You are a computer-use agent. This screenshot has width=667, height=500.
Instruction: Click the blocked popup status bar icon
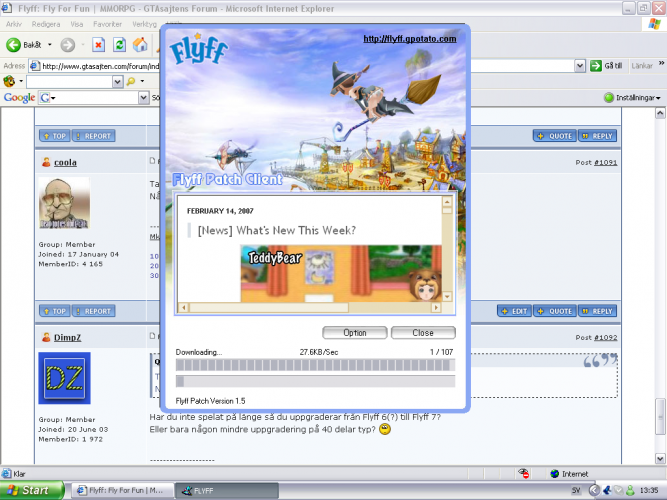coord(524,473)
